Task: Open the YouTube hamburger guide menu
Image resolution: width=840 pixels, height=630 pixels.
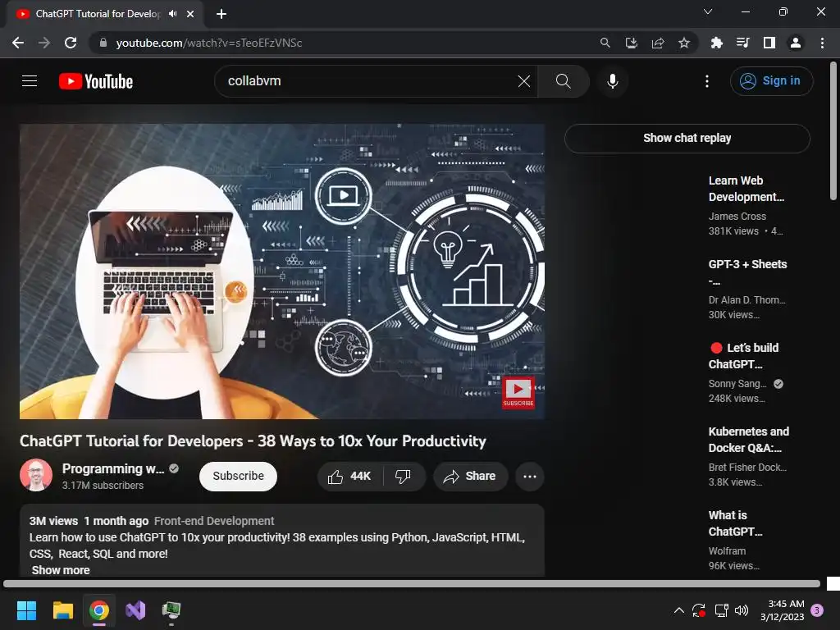Action: pyautogui.click(x=30, y=81)
